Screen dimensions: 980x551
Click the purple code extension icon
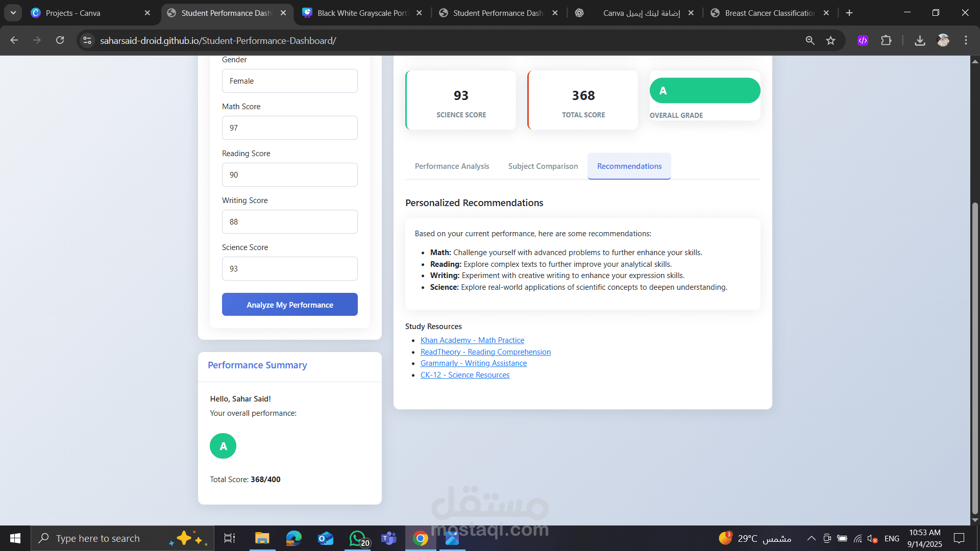pyautogui.click(x=863, y=40)
